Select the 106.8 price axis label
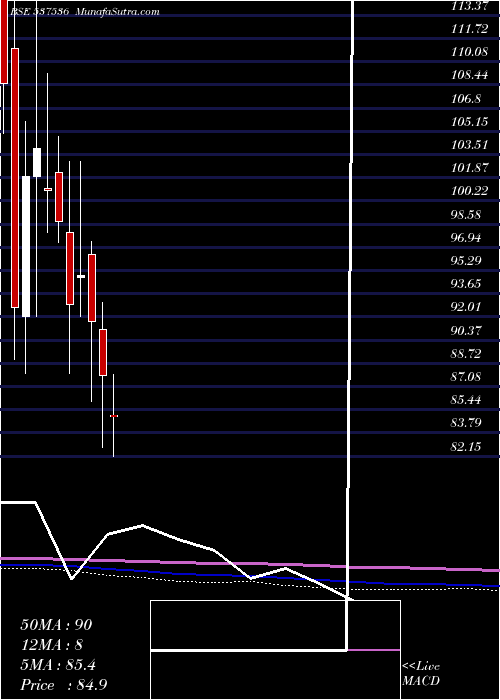Image resolution: width=500 pixels, height=700 pixels. 466,99
